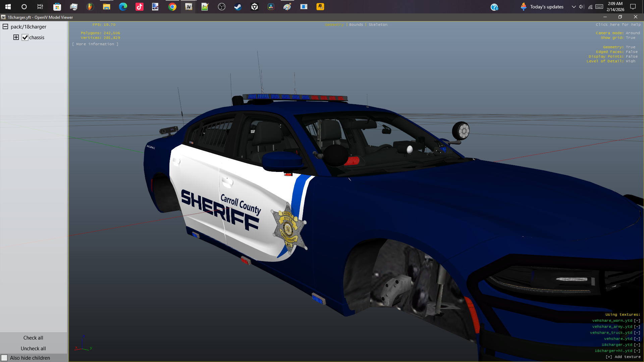Click the Uncheck all button
Image resolution: width=644 pixels, height=362 pixels.
click(x=33, y=349)
